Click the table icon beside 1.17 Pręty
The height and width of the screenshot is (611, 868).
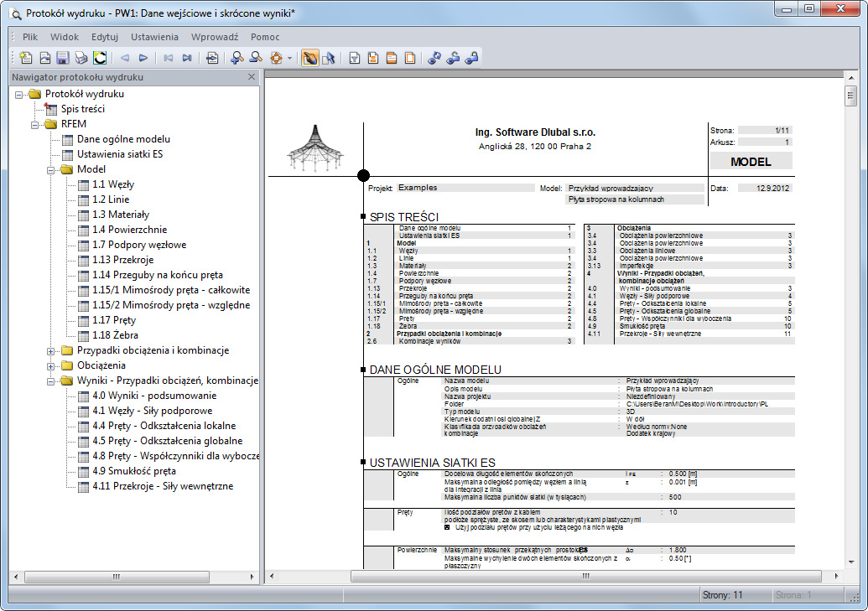pyautogui.click(x=84, y=320)
